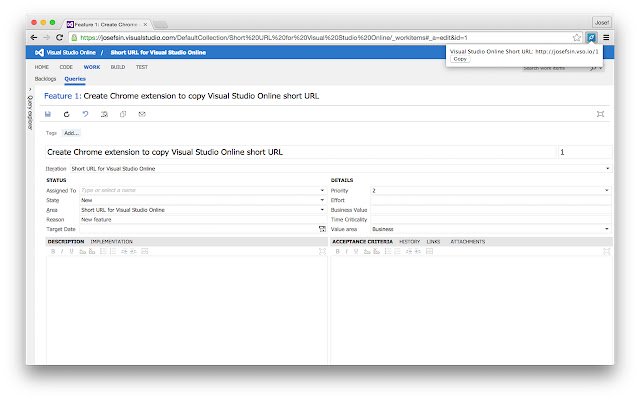The height and width of the screenshot is (400, 640).
Task: Click the forward navigation arrow in the browser
Action: [x=47, y=38]
